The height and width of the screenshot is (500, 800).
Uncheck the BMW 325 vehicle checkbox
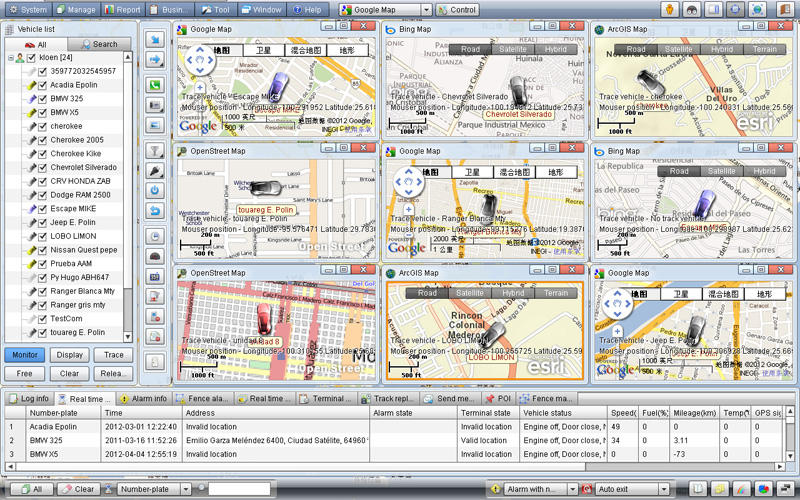coord(42,99)
